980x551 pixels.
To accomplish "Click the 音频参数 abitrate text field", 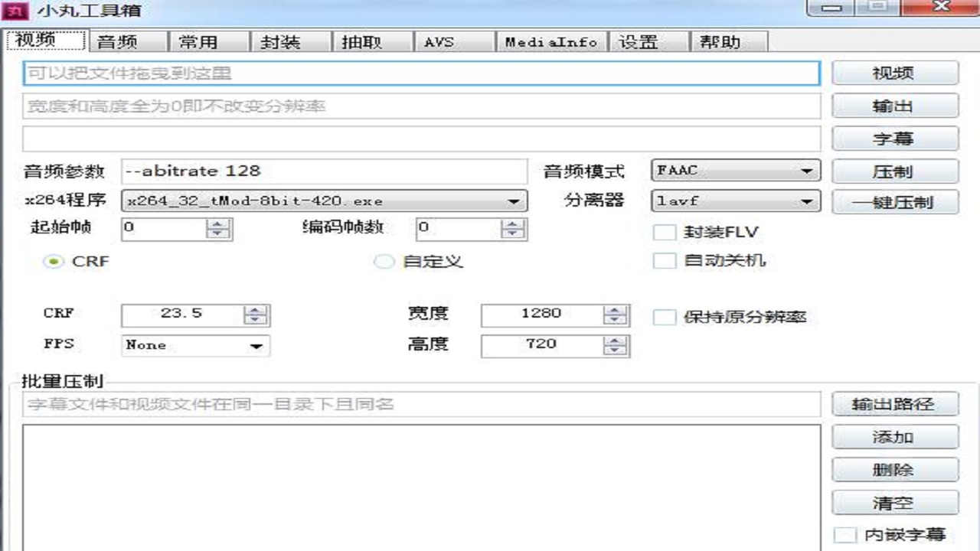I will tap(324, 171).
